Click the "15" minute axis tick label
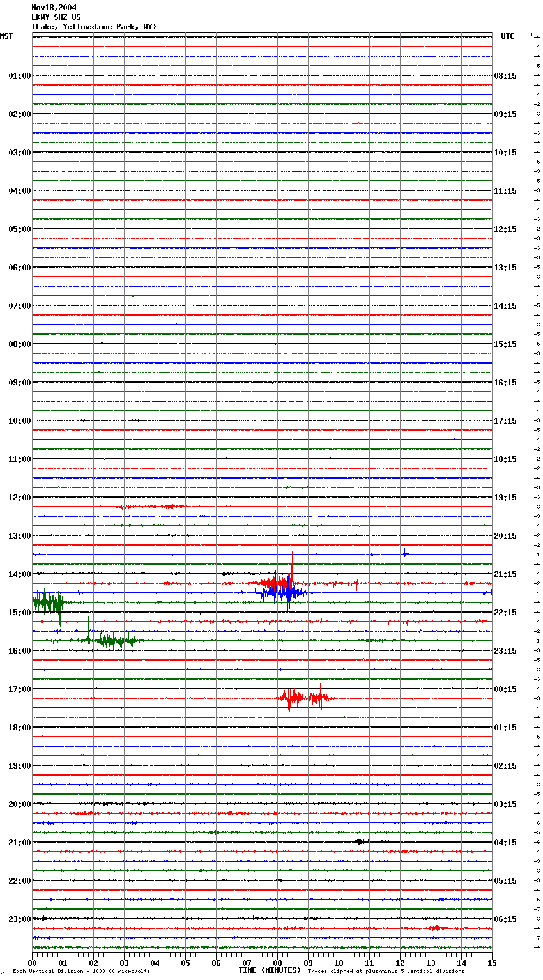The height and width of the screenshot is (980, 543). pyautogui.click(x=492, y=963)
